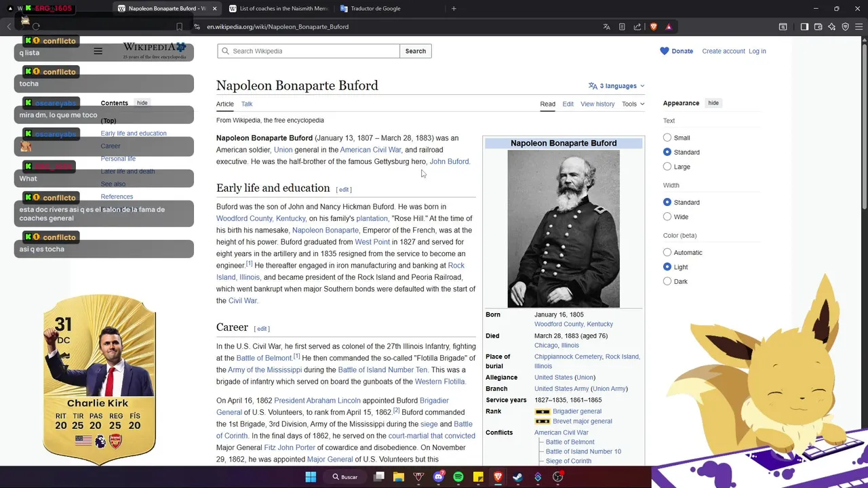Open Discord from the taskbar
868x488 pixels.
(x=438, y=477)
